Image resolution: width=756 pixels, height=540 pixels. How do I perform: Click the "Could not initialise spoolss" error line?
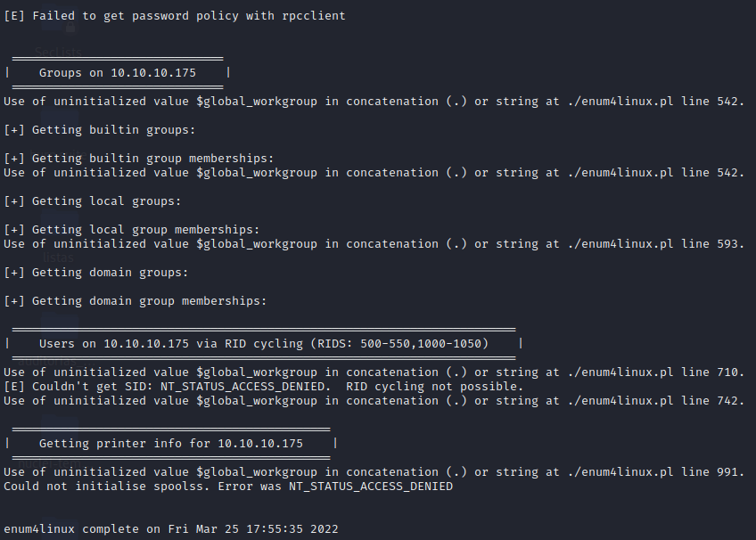click(x=227, y=487)
